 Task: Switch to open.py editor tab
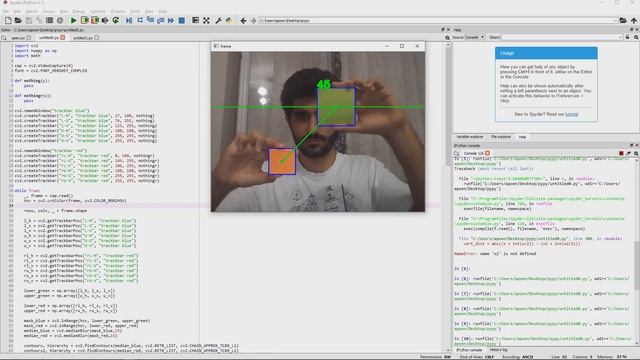[x=18, y=38]
